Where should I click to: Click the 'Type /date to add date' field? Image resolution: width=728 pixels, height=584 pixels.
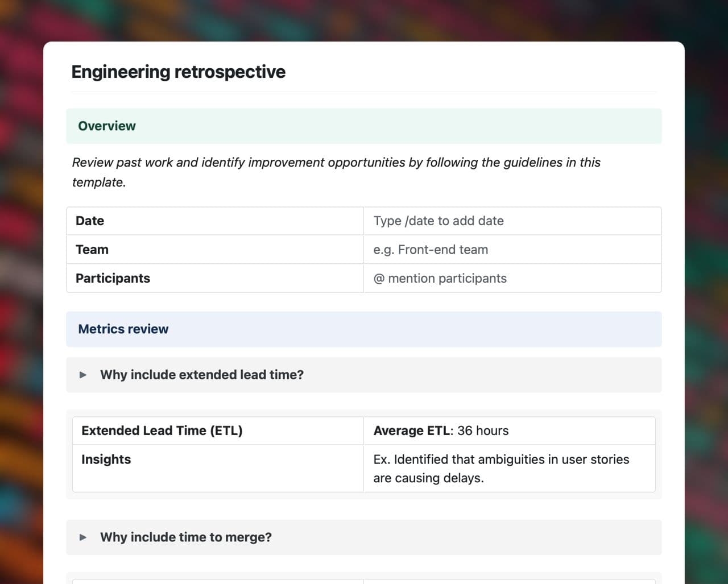tap(439, 221)
